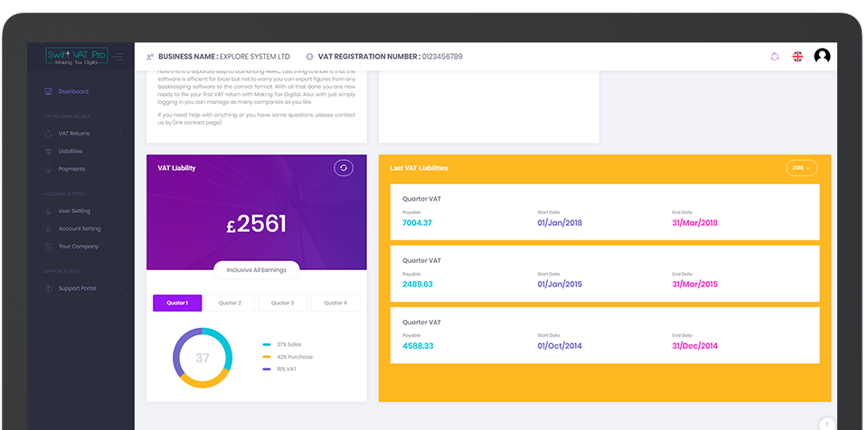
Task: Click the donut chart showing 37
Action: (x=203, y=358)
